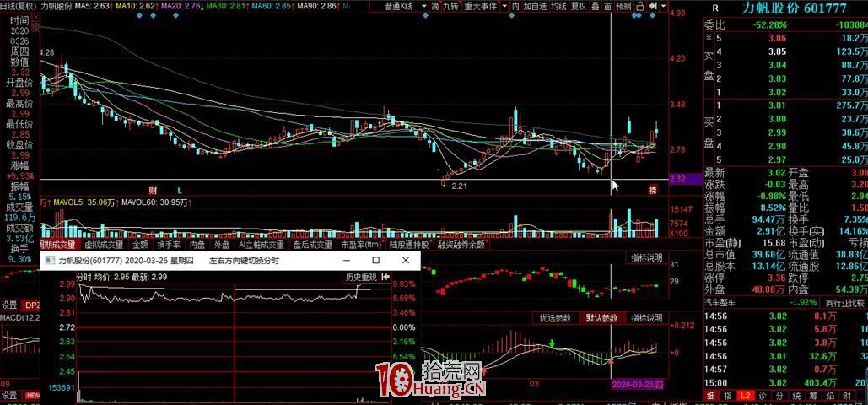Click 指标说明 button beside 默认参数

(646, 318)
